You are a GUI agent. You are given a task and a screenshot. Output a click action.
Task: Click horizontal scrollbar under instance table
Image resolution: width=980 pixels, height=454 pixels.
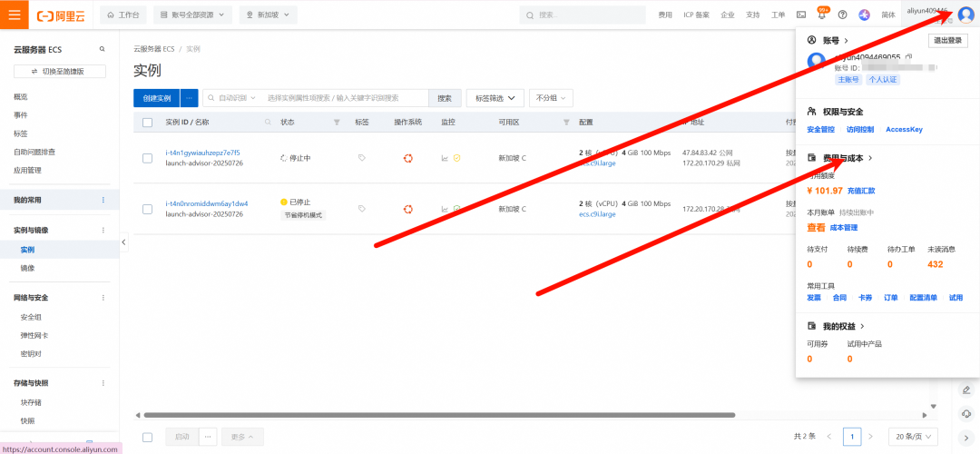click(x=439, y=415)
